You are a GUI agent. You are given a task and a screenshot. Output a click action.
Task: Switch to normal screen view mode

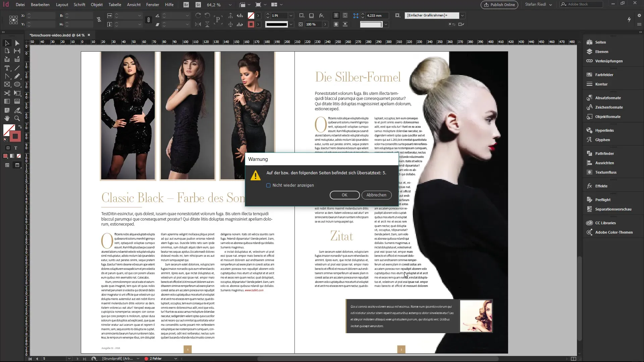(7, 165)
